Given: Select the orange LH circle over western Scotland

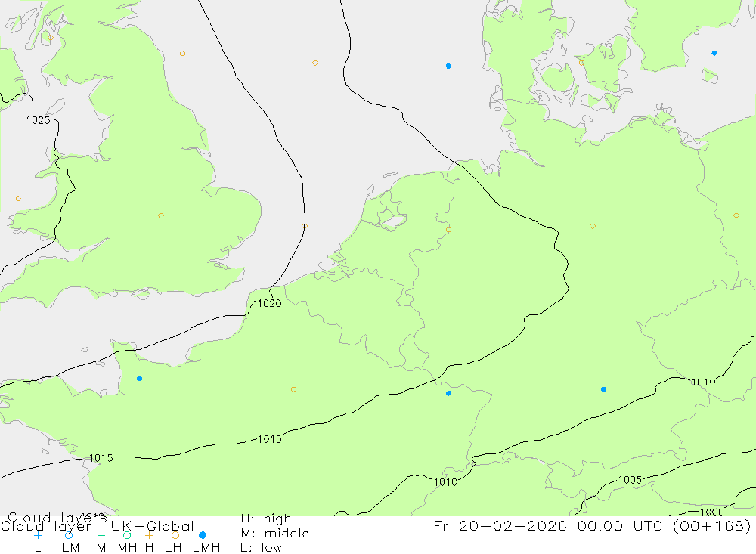Looking at the screenshot, I should pyautogui.click(x=51, y=38).
